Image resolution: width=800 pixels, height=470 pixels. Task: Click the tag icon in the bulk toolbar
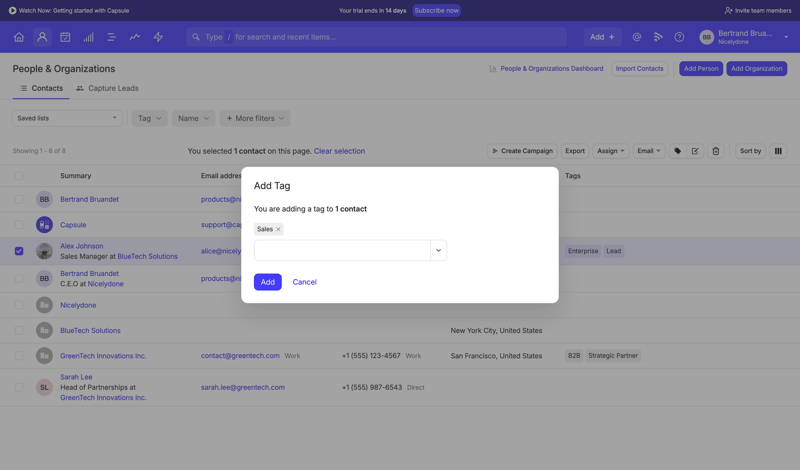[x=678, y=151]
